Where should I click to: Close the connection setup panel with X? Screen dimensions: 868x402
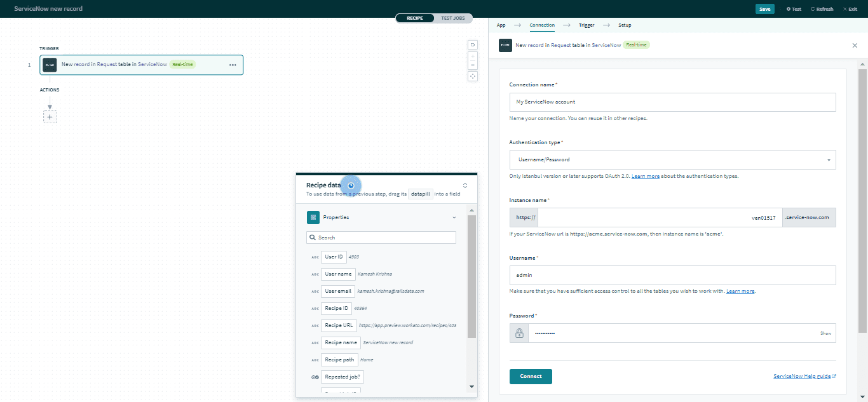click(x=854, y=45)
